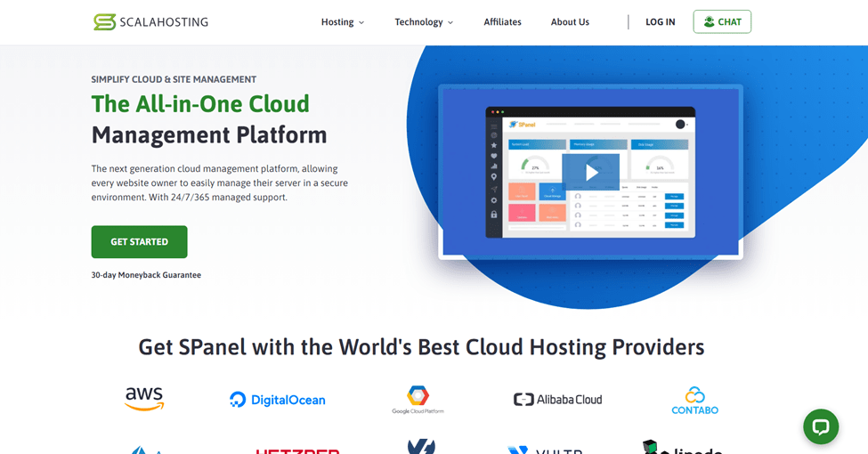Click the green GET STARTED button
The image size is (868, 454).
click(139, 242)
